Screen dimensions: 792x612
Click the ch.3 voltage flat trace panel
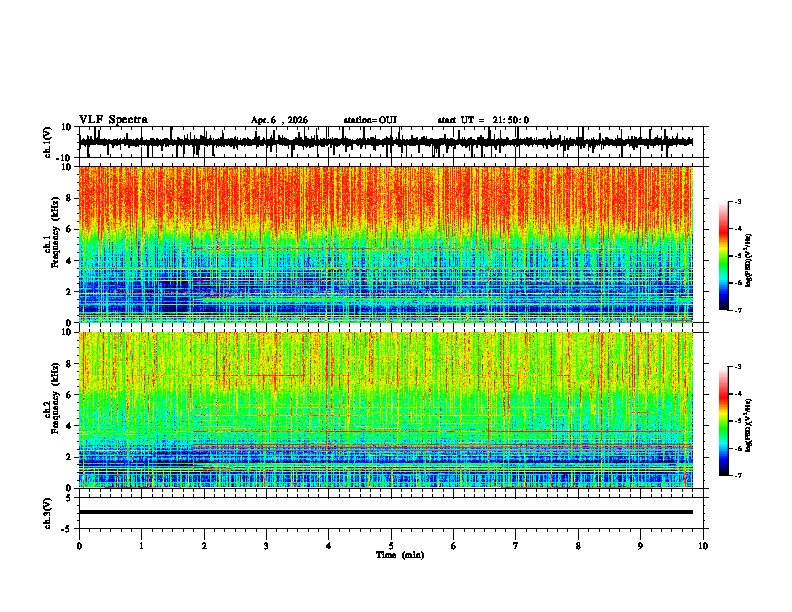(391, 513)
